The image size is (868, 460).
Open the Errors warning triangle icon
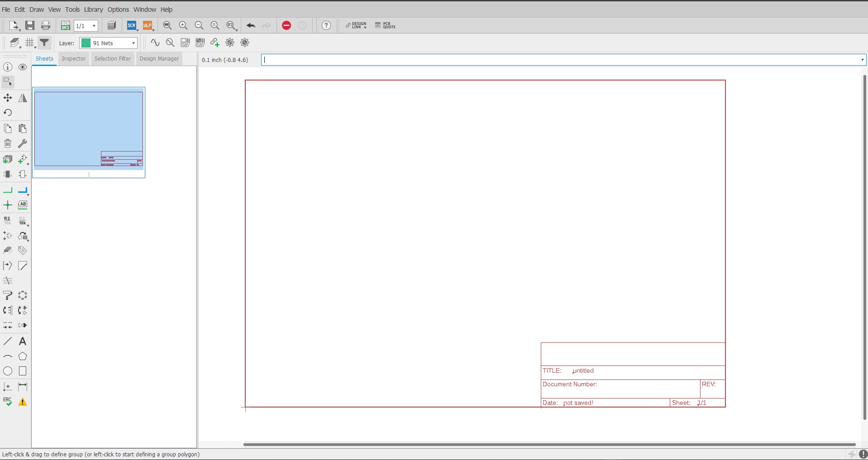point(23,402)
